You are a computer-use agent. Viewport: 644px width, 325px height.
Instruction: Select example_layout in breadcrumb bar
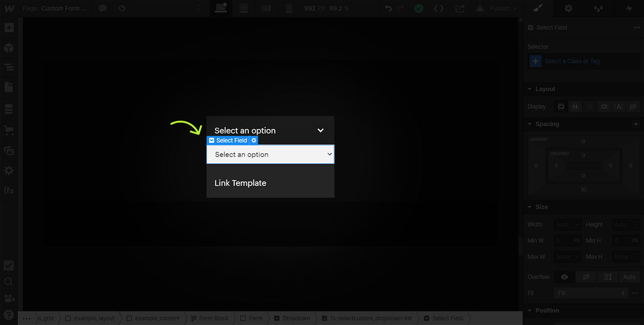[x=90, y=318]
